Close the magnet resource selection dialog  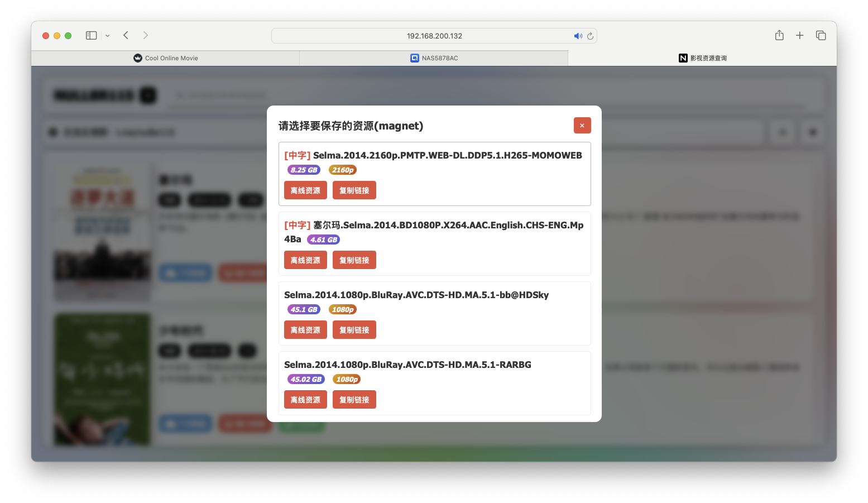point(582,125)
